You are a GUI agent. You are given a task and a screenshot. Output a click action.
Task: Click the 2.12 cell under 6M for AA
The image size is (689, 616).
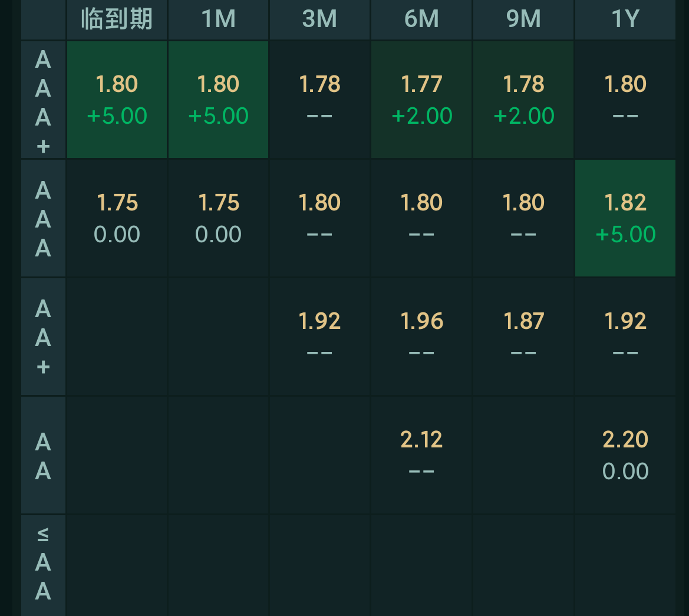point(421,454)
